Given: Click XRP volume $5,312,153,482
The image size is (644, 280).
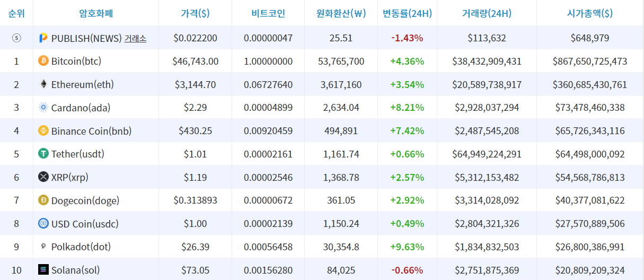Looking at the screenshot, I should click(487, 177).
